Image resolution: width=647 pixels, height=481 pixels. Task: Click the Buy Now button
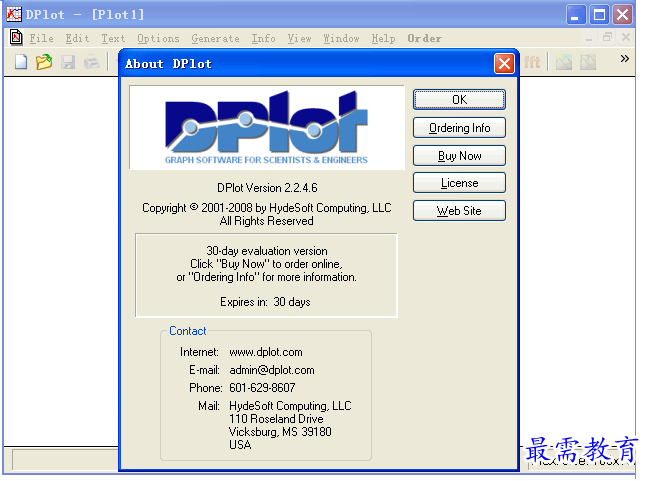point(459,156)
